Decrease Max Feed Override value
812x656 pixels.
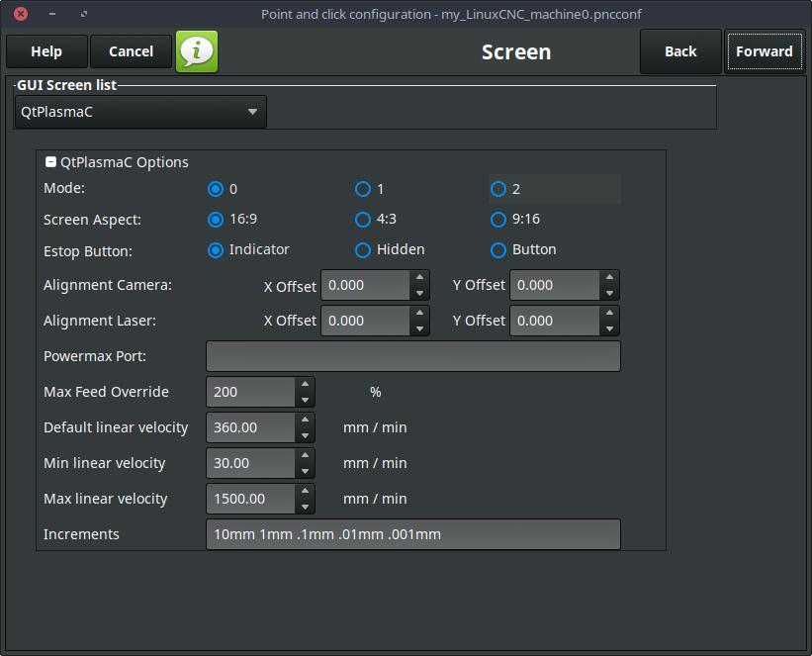305,400
